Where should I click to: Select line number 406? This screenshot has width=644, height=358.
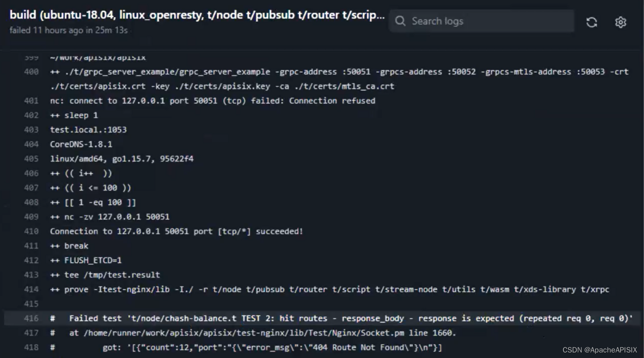31,173
